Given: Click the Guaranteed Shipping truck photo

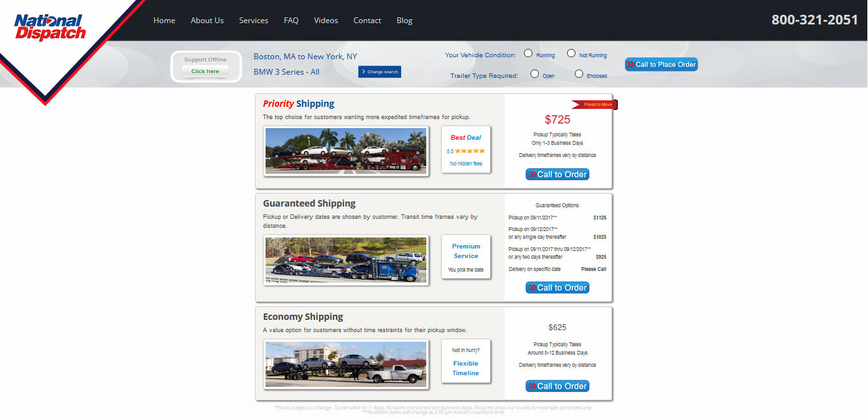Looking at the screenshot, I should 346,260.
